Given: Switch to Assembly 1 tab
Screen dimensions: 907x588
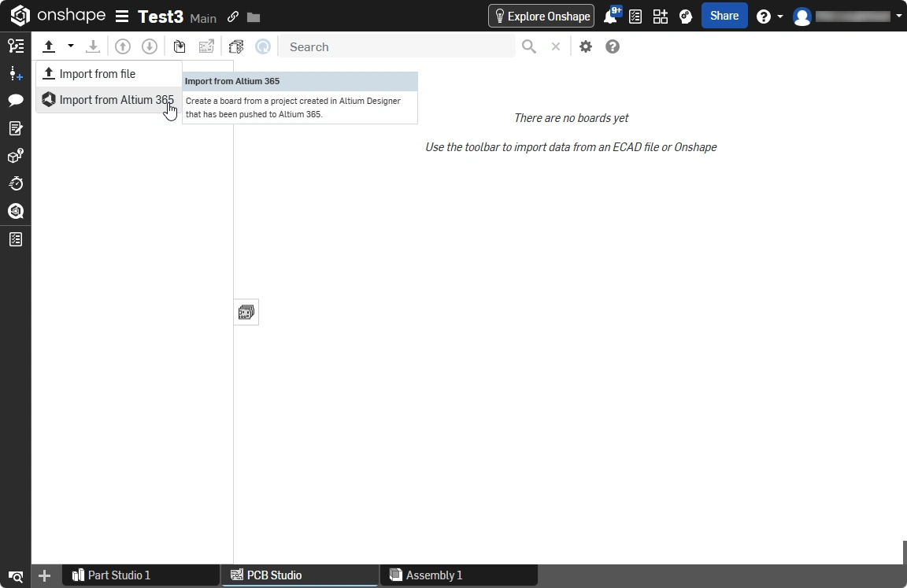Looking at the screenshot, I should (459, 575).
